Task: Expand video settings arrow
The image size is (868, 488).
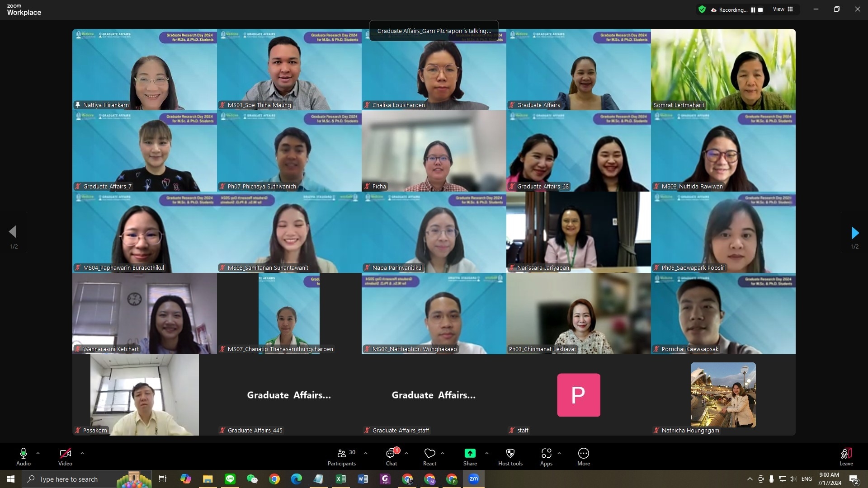Action: click(x=82, y=453)
